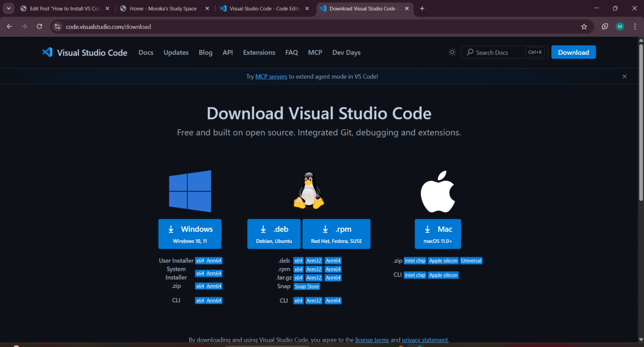The height and width of the screenshot is (347, 644).
Task: Open a new browser tab with plus icon
Action: coord(422,8)
